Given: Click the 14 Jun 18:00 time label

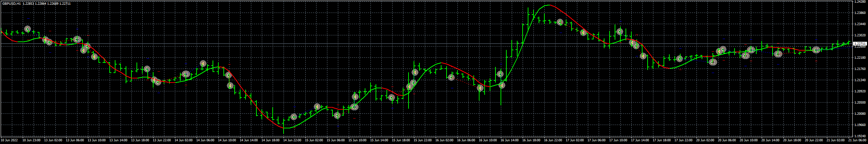Looking at the screenshot, I should 271,140.
